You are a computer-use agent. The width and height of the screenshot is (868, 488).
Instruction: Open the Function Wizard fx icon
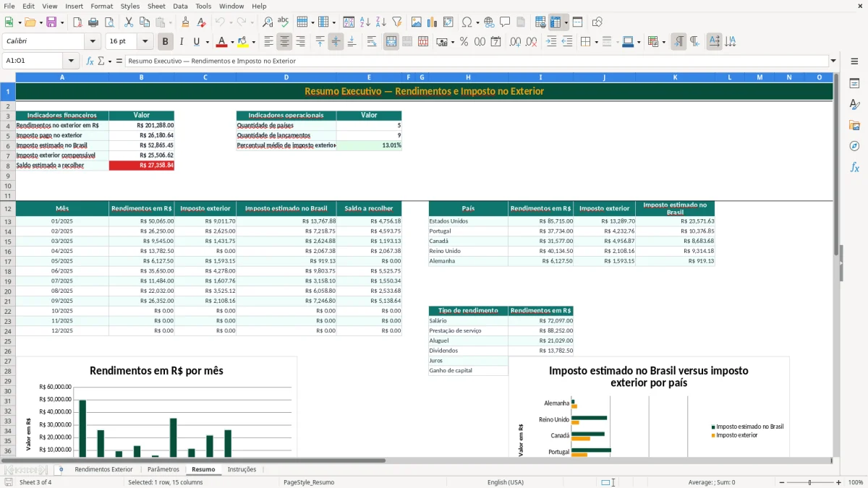90,61
